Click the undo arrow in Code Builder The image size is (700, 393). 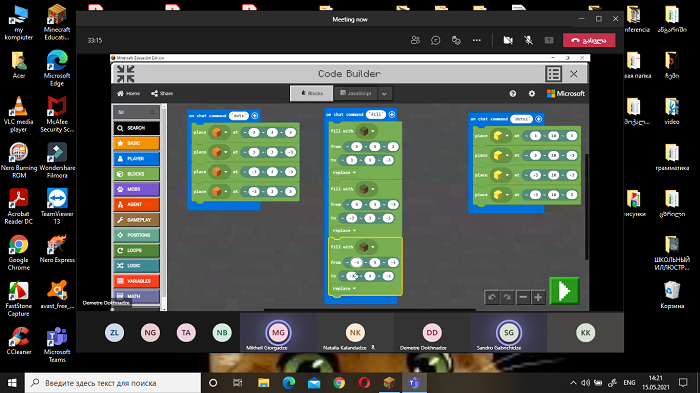[x=492, y=297]
